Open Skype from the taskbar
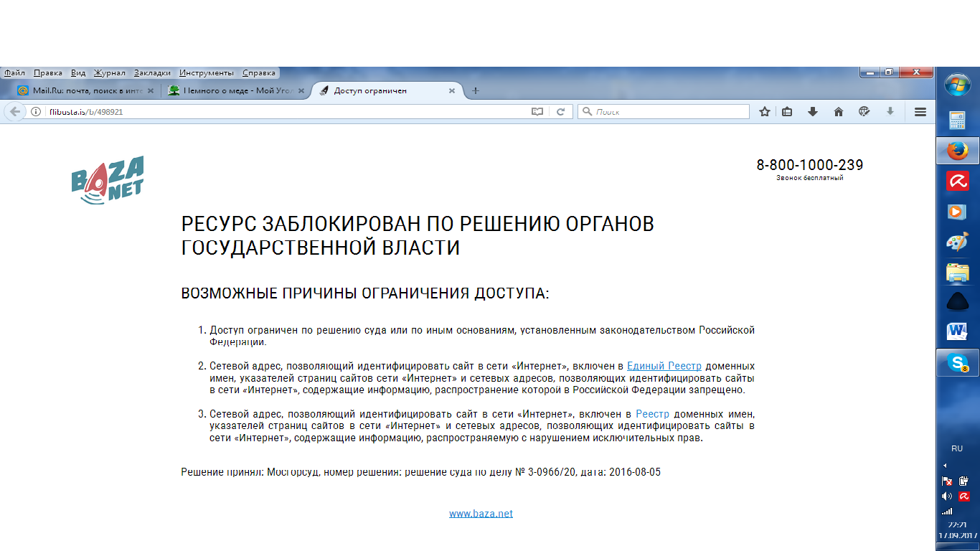Image resolution: width=980 pixels, height=551 pixels. click(957, 363)
